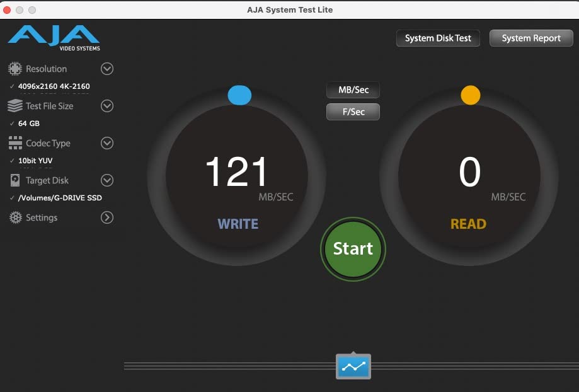This screenshot has height=392, width=579.
Task: Close the AJA System Test Lite window
Action: (x=6, y=10)
